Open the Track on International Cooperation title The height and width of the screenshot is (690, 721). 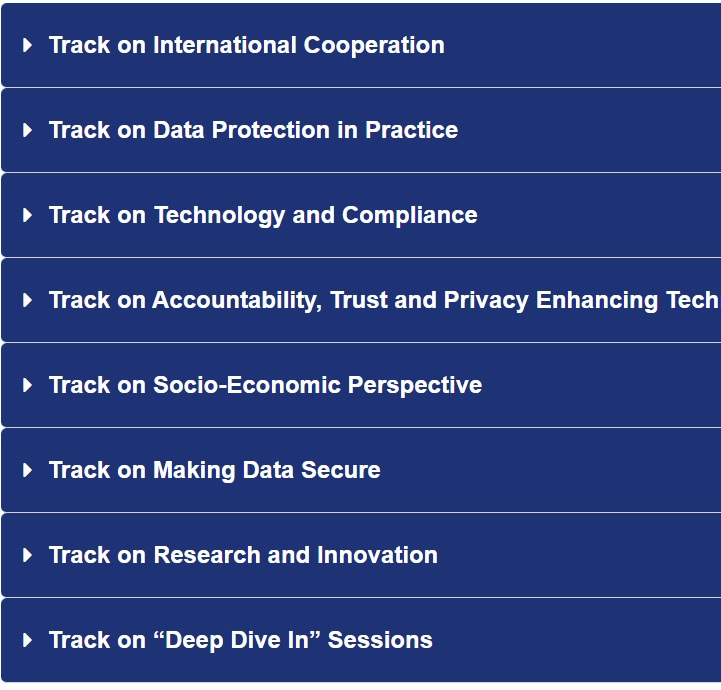pos(247,45)
